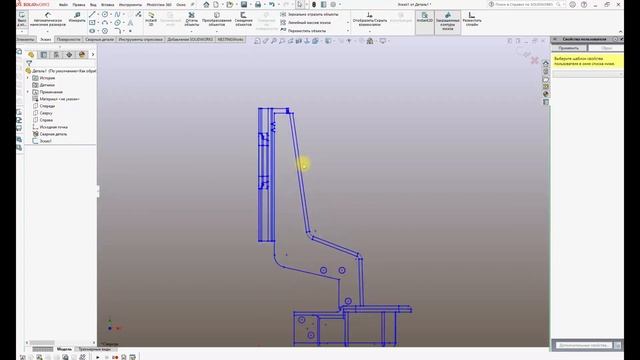Select the Эскиз1 item in the tree

point(42,141)
